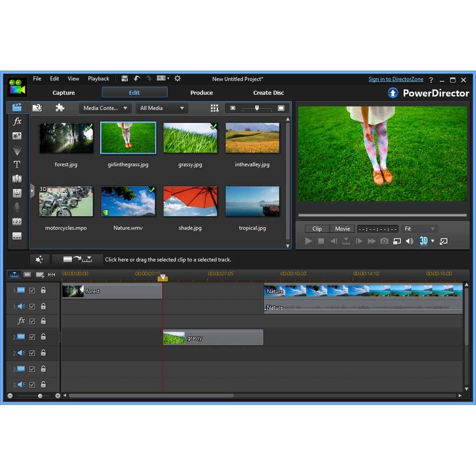This screenshot has width=476, height=476.
Task: Click the Magic Tools wand button
Action: click(x=40, y=259)
